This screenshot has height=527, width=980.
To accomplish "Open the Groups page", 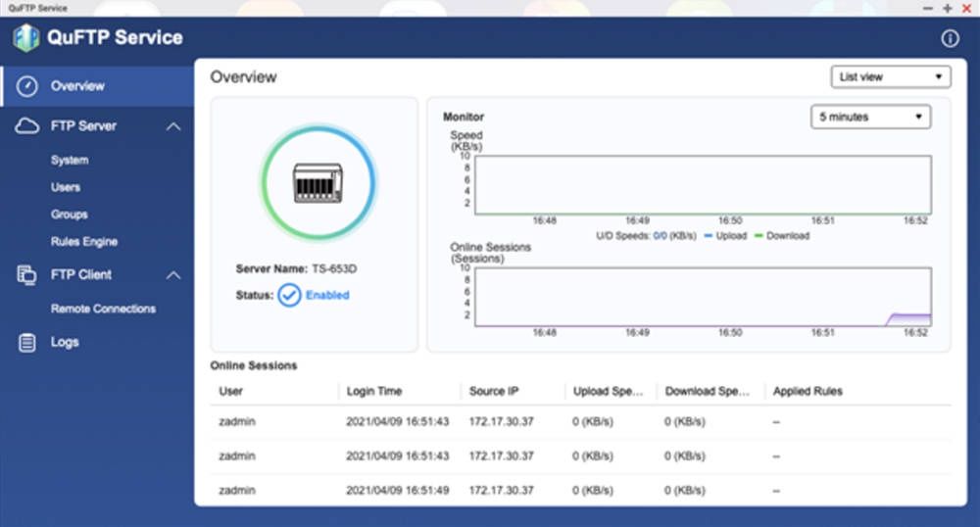I will pyautogui.click(x=69, y=215).
